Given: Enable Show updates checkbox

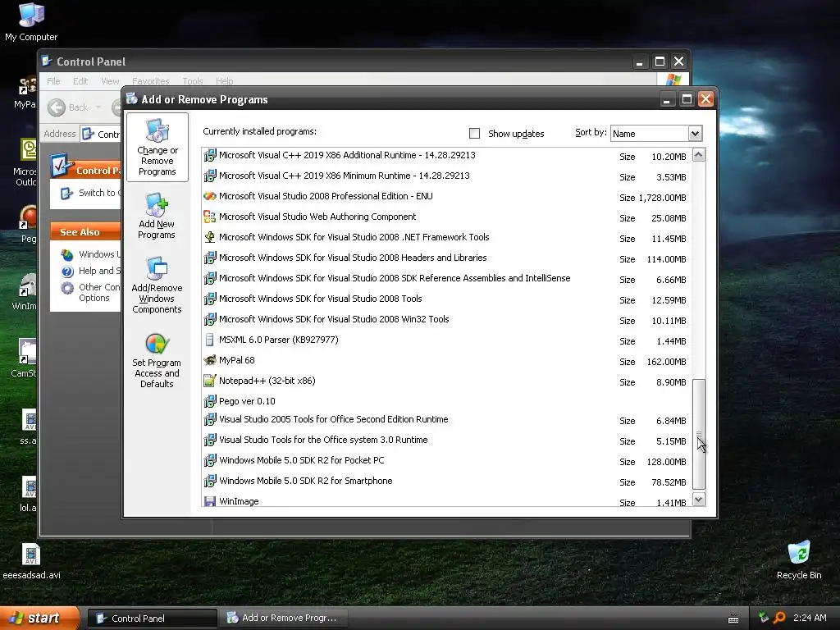Looking at the screenshot, I should pyautogui.click(x=474, y=134).
